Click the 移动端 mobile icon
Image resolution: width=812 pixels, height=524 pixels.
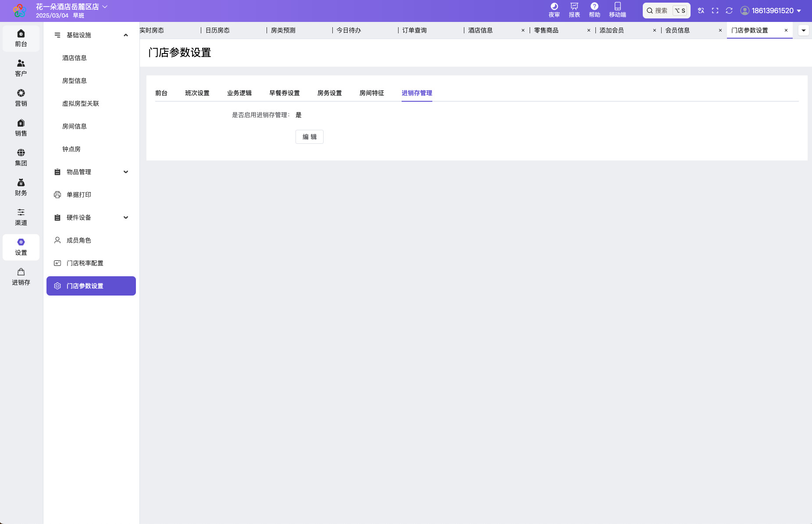coord(617,10)
